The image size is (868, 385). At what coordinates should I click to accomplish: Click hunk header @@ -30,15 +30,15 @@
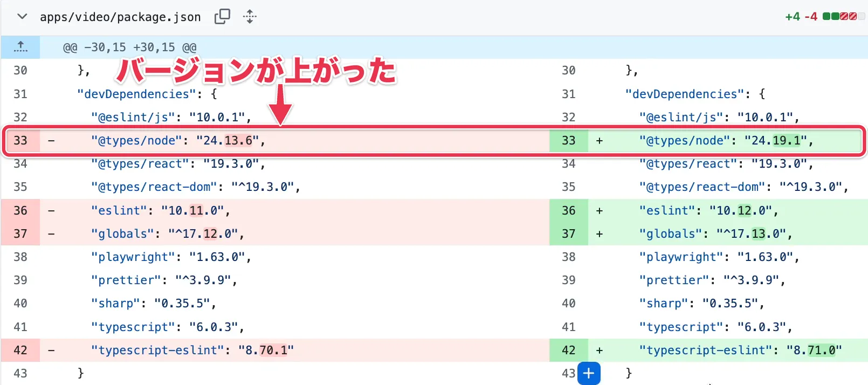[x=130, y=47]
